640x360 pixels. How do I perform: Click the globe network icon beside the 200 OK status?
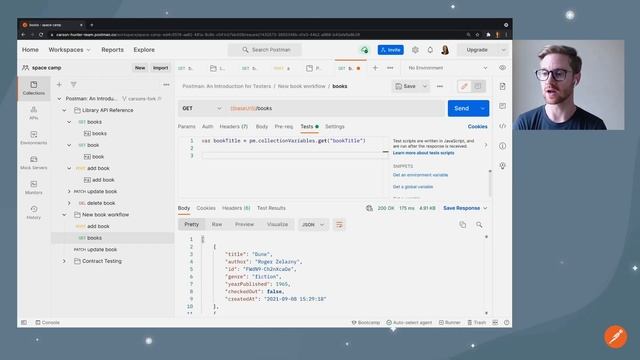pos(369,208)
